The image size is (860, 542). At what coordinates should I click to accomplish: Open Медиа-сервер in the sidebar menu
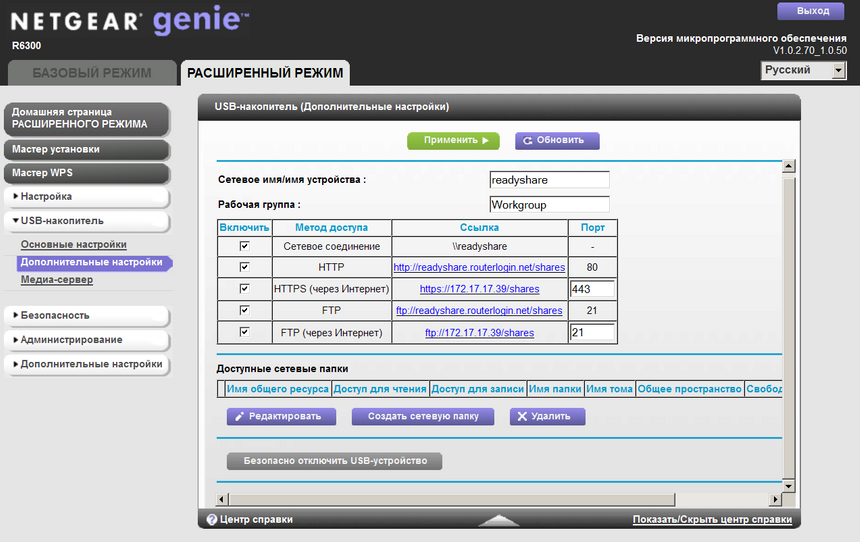57,280
